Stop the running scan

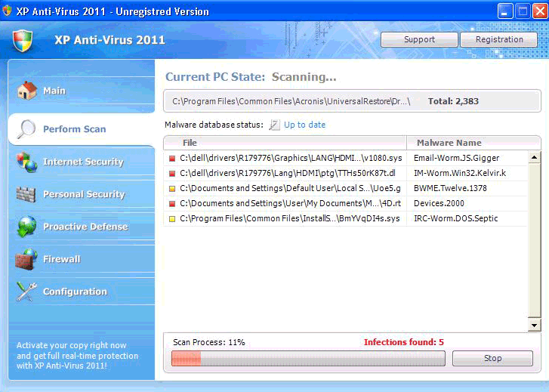point(492,358)
